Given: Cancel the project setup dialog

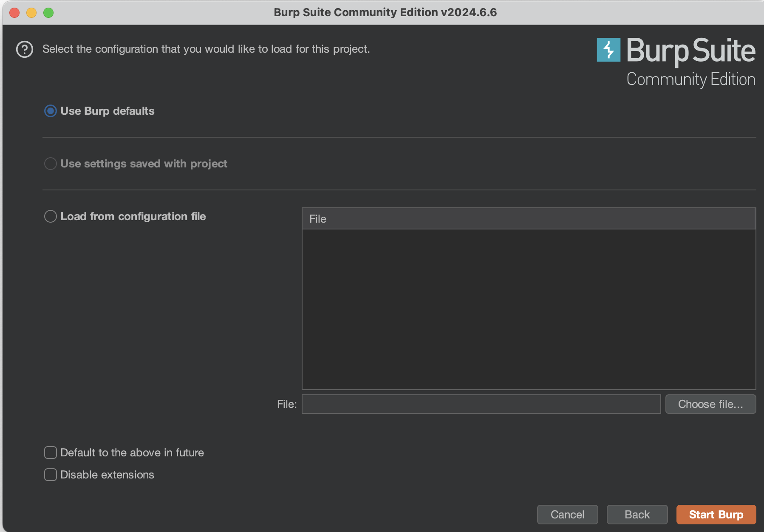Looking at the screenshot, I should point(567,515).
